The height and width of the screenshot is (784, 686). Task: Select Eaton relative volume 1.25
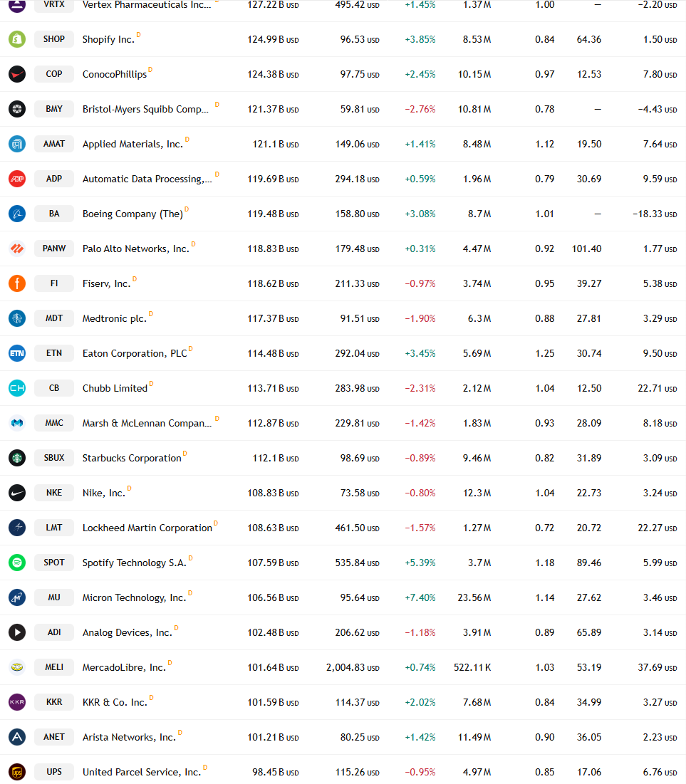(545, 353)
